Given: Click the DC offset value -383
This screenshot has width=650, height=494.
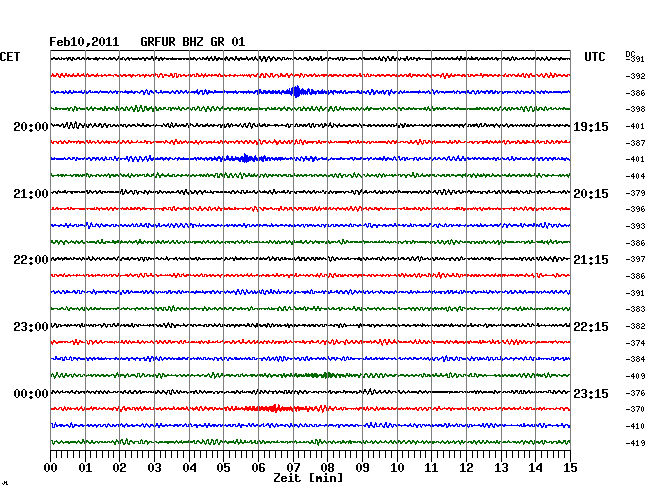Looking at the screenshot, I should point(635,309).
